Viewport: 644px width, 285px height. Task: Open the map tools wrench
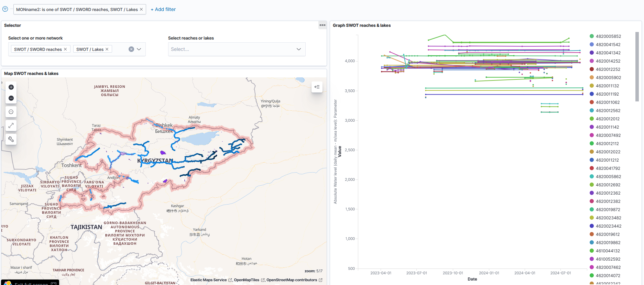[x=11, y=139]
